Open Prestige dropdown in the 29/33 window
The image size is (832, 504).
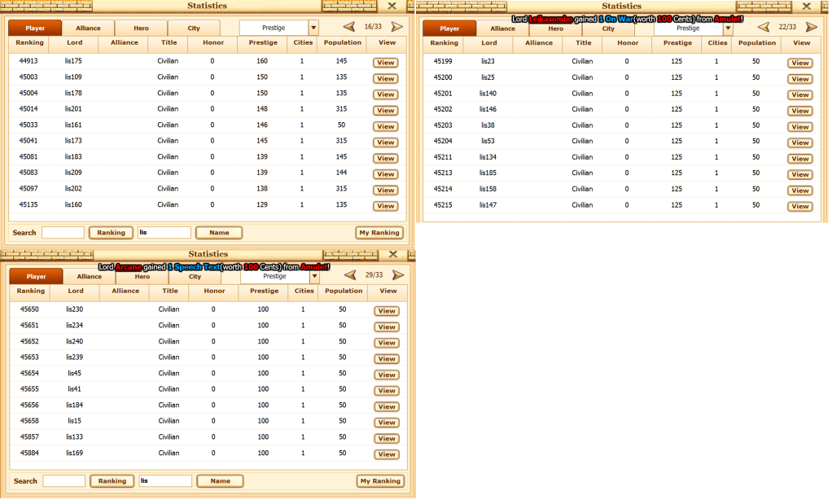(x=314, y=276)
